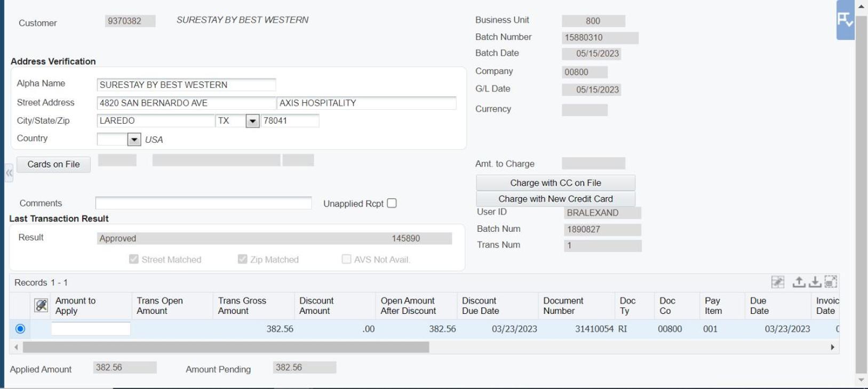Tick the Unapplied Rcpt checkbox
The height and width of the screenshot is (389, 868).
coord(392,203)
